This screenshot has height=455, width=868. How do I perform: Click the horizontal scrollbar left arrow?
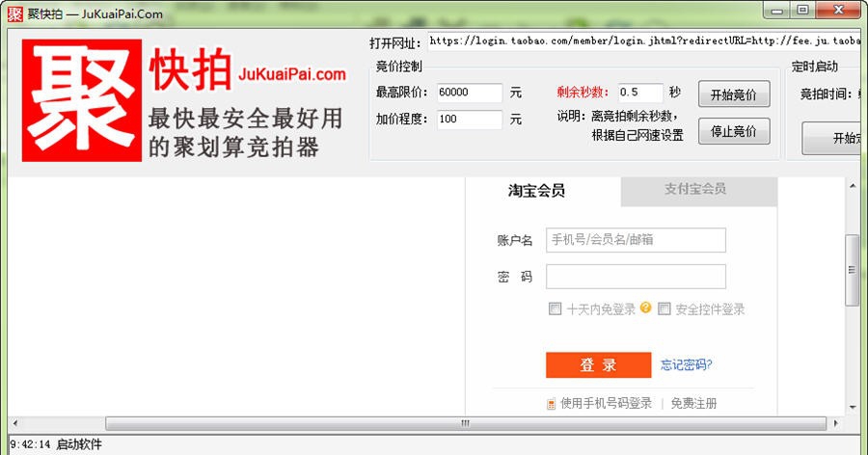14,423
